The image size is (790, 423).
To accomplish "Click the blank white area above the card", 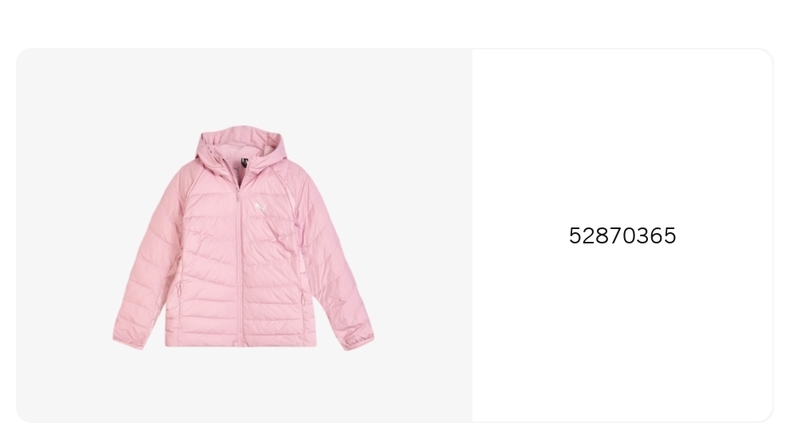I will (395, 23).
